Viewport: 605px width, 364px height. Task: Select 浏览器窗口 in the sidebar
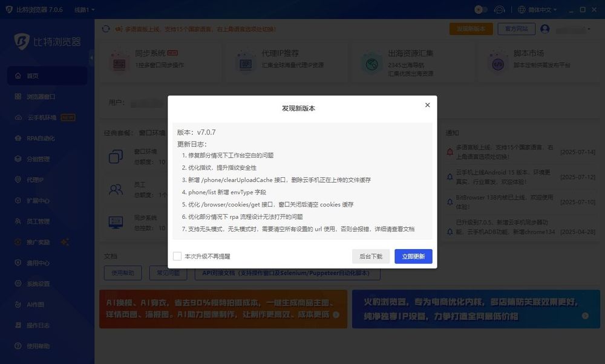(38, 96)
